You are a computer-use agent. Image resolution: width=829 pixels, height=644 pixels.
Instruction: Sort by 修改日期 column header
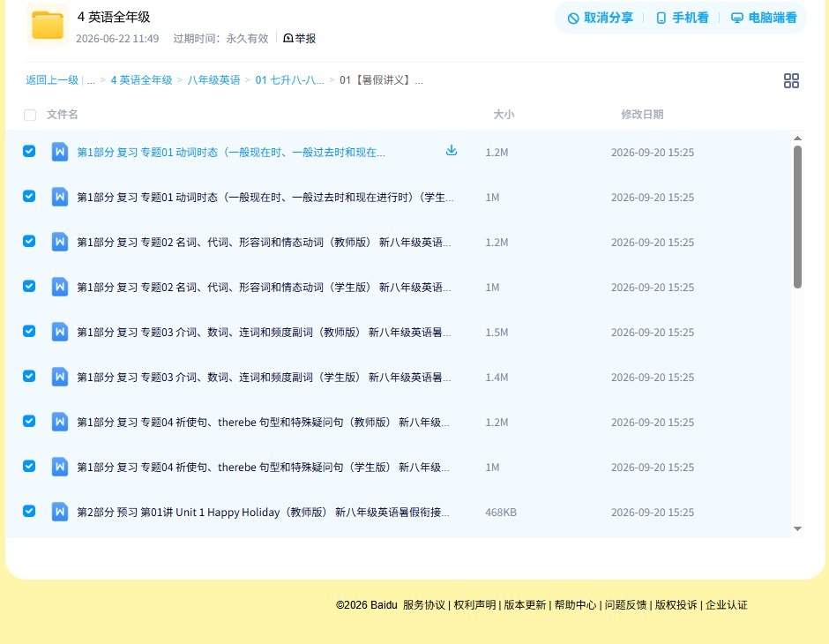(642, 114)
